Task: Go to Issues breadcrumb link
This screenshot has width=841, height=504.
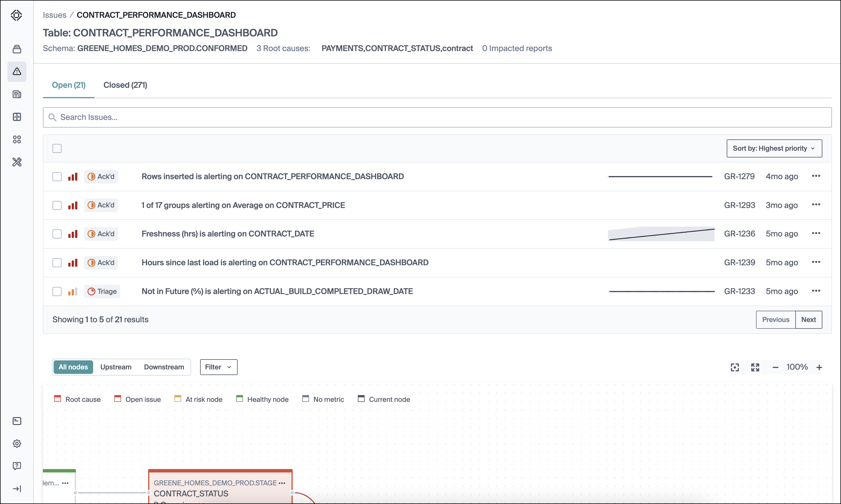Action: tap(54, 15)
